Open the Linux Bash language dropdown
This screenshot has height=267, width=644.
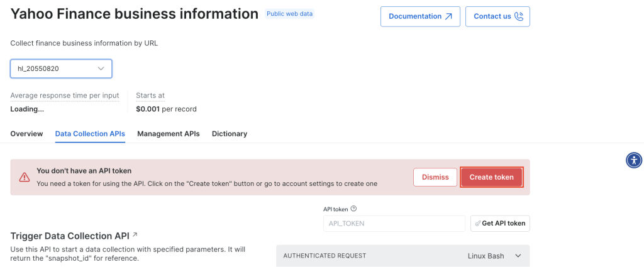coord(494,256)
